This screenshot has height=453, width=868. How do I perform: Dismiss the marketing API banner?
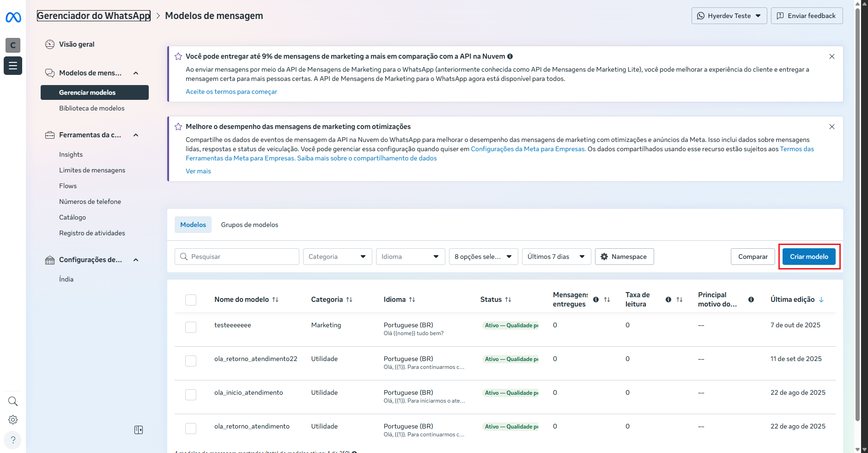point(832,56)
